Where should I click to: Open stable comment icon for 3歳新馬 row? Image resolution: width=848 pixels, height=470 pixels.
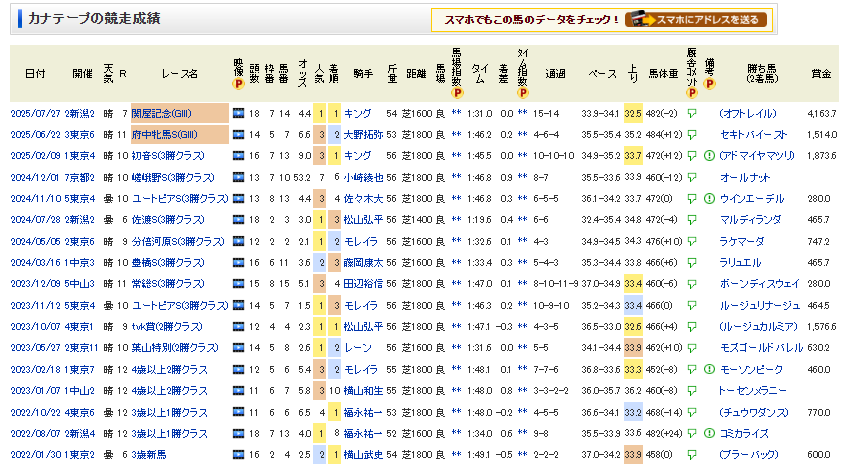point(691,455)
